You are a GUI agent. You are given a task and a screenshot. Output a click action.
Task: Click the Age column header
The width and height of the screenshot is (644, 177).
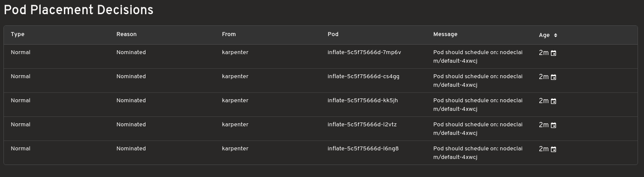coord(544,35)
